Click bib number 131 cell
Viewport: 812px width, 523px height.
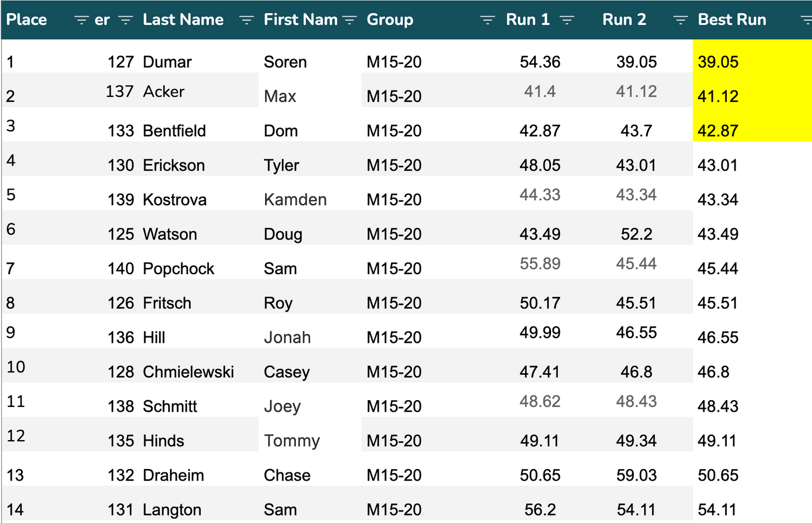tap(121, 510)
